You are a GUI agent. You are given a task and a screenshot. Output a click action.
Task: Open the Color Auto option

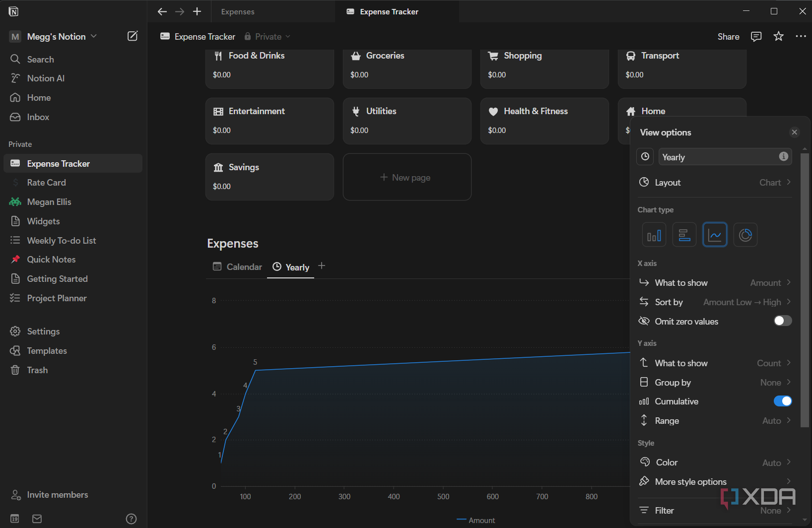715,462
